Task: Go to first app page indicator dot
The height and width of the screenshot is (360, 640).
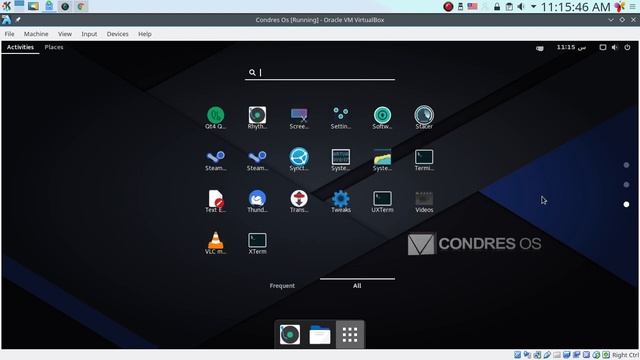Action: [x=627, y=165]
